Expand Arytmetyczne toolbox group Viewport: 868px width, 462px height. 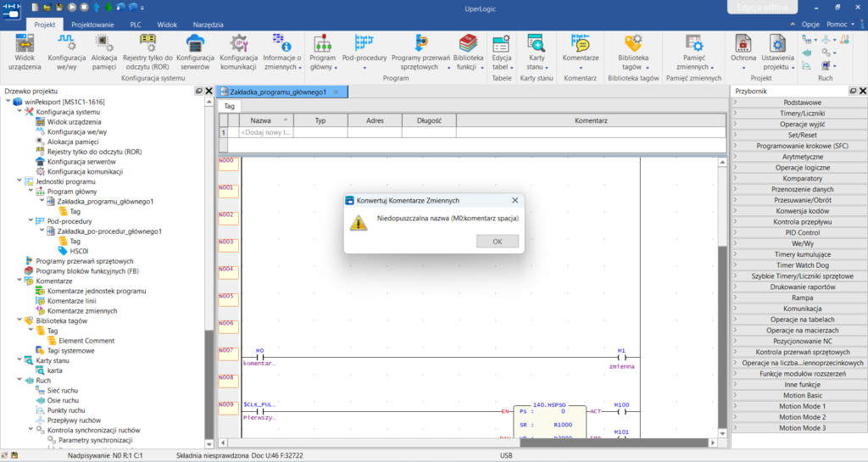pos(799,157)
